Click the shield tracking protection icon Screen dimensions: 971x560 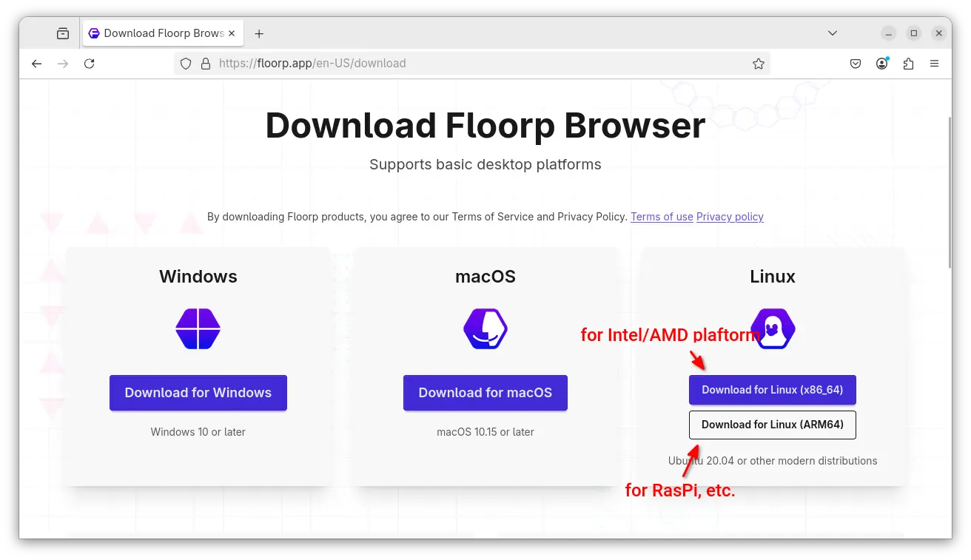[186, 64]
